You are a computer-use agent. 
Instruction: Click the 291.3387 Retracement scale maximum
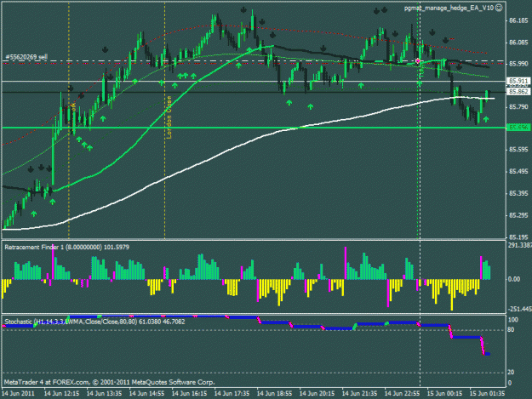[x=519, y=245]
